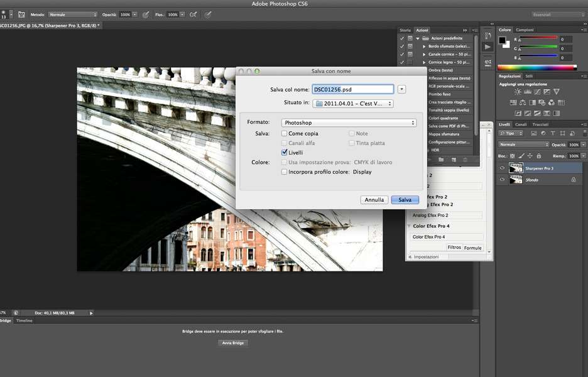Click the play button in the panel dock
The image size is (588, 377).
tap(487, 47)
